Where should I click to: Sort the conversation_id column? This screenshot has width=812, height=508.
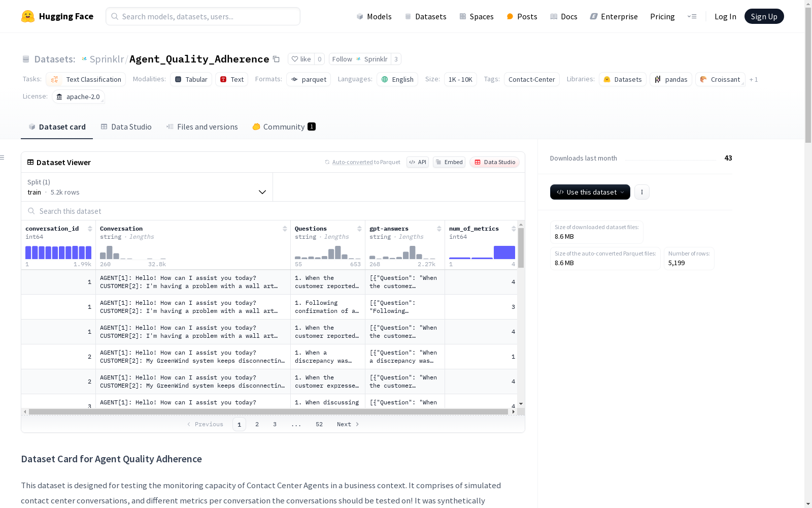90,229
